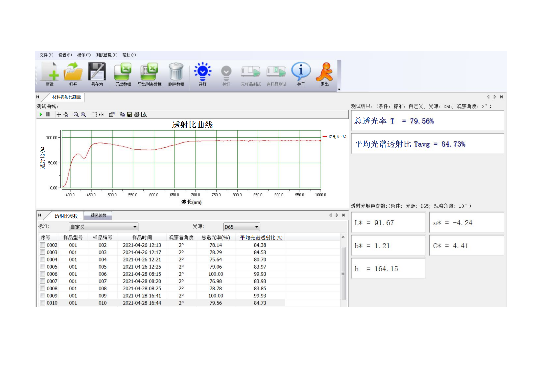Click the records panel right navigation arrow
The image size is (540, 380).
point(337,215)
